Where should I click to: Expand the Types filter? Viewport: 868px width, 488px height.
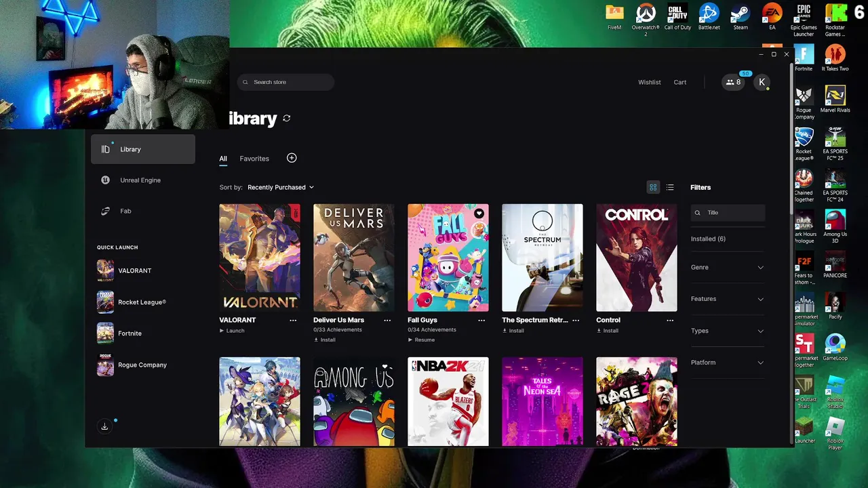click(x=728, y=331)
